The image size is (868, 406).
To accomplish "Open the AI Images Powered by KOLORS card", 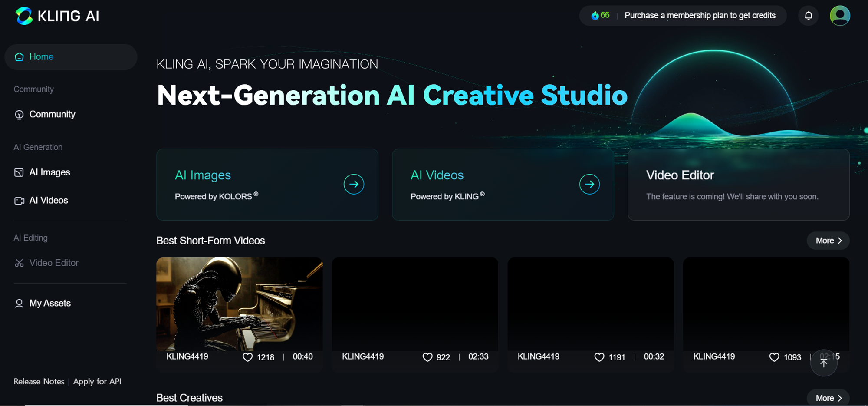I will (267, 185).
